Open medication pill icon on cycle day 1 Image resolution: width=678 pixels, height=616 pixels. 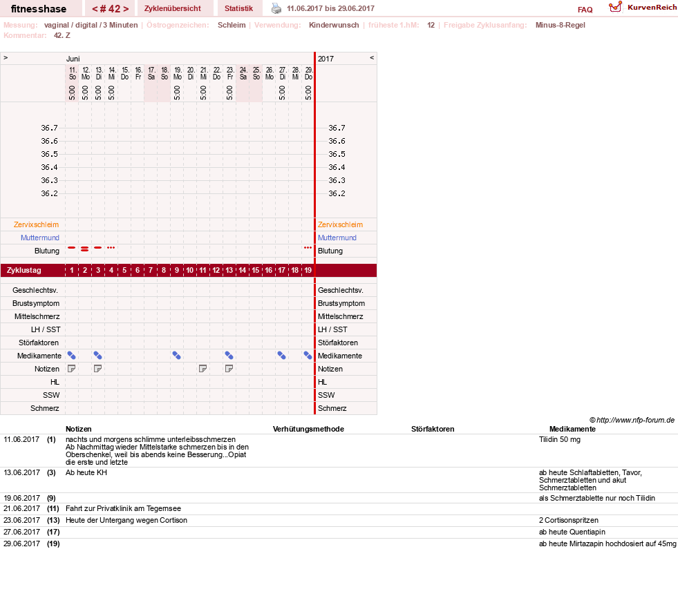[x=72, y=356]
